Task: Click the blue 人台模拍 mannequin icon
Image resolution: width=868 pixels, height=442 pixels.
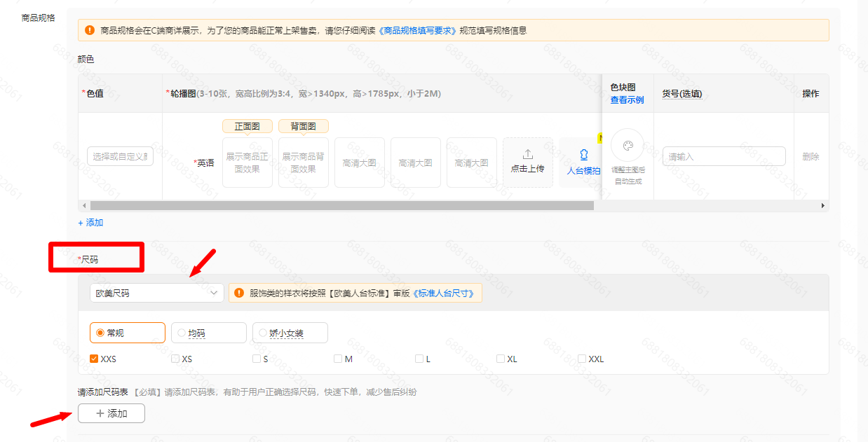Action: 583,156
